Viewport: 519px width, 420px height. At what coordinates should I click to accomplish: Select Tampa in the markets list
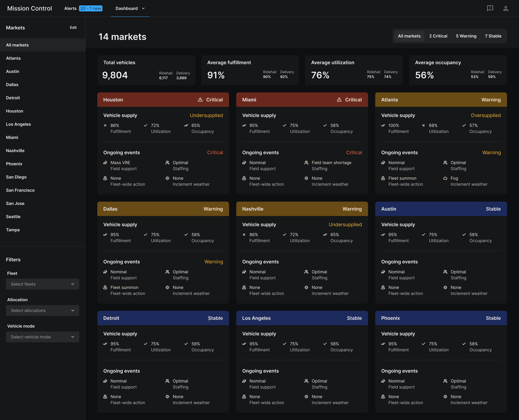coord(43,230)
